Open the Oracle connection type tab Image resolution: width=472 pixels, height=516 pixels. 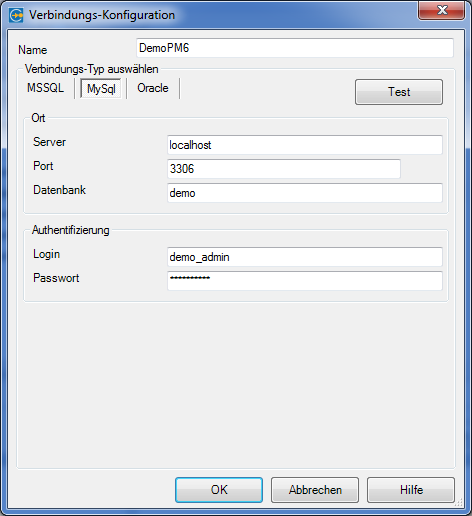point(153,88)
